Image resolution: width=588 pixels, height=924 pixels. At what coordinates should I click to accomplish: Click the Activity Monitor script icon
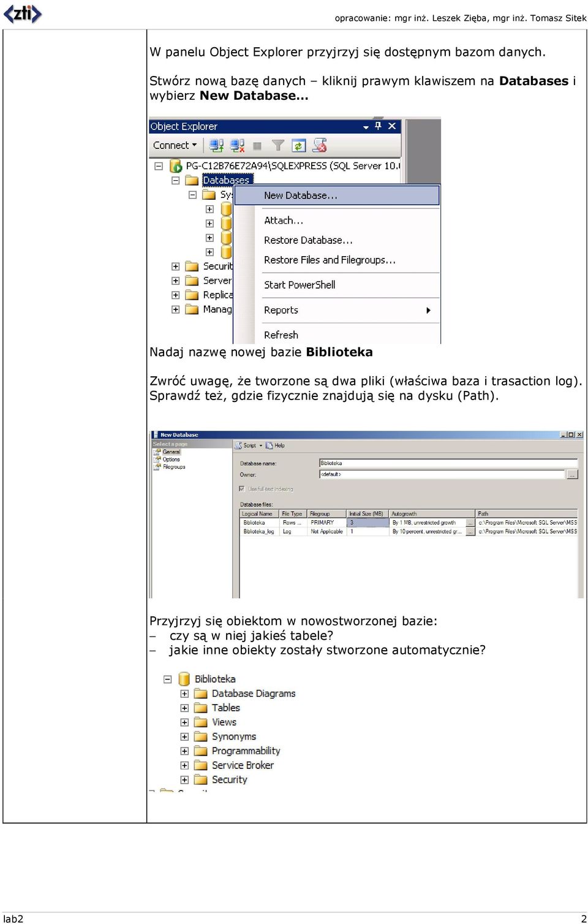(x=319, y=145)
